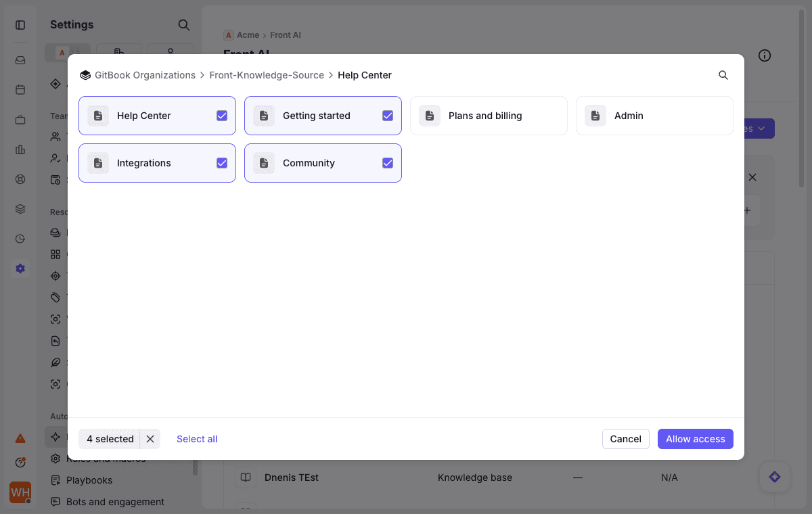812x514 pixels.
Task: Open the lifebuoy support icon
Action: (20, 179)
